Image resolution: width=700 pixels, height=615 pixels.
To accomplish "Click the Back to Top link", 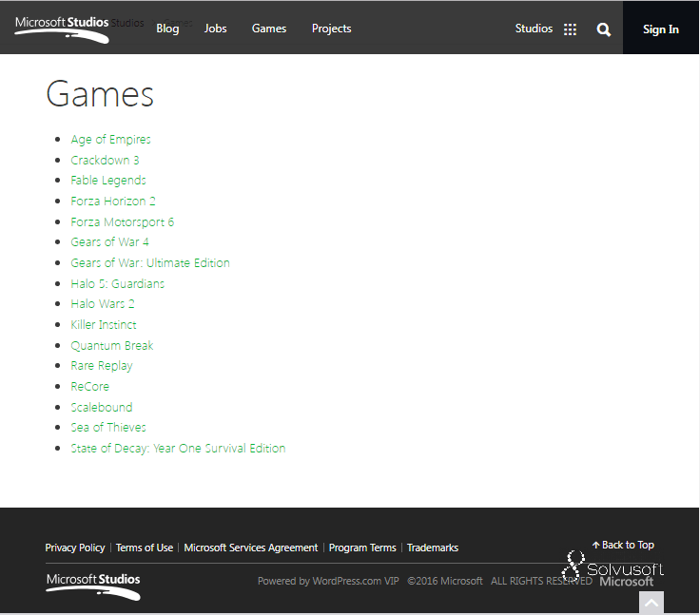I will 623,545.
